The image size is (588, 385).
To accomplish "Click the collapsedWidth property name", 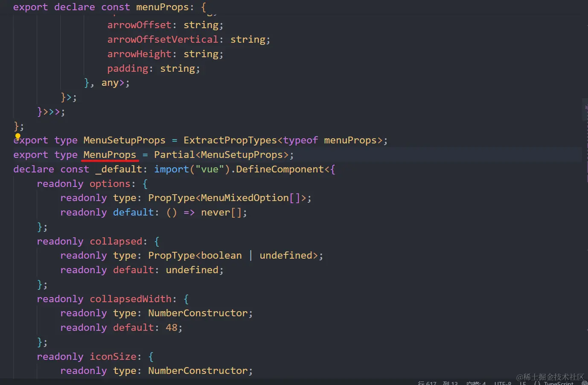I will pyautogui.click(x=131, y=299).
